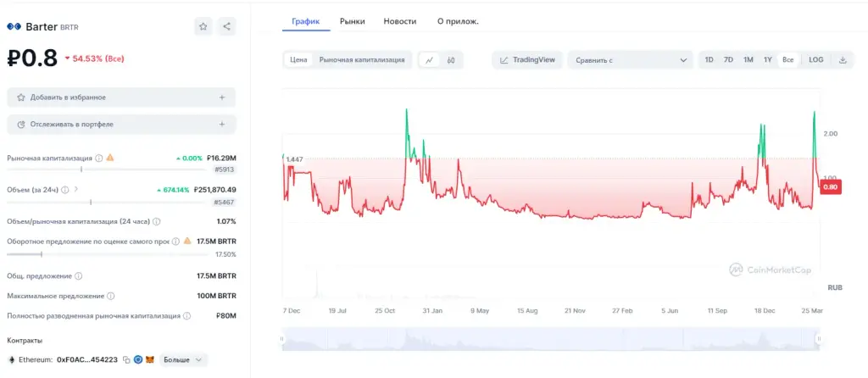The width and height of the screenshot is (868, 378).
Task: Open the Сравнить с dropdown
Action: coord(630,60)
